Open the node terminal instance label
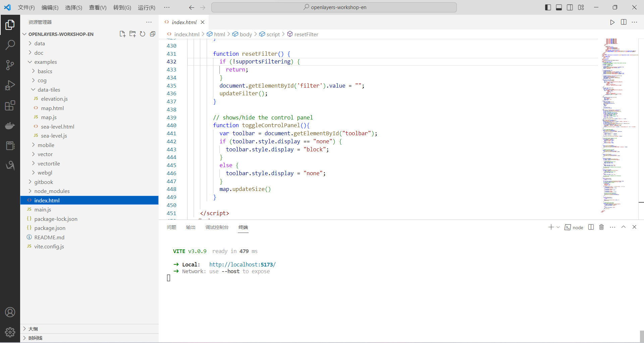644x343 pixels. coord(574,227)
